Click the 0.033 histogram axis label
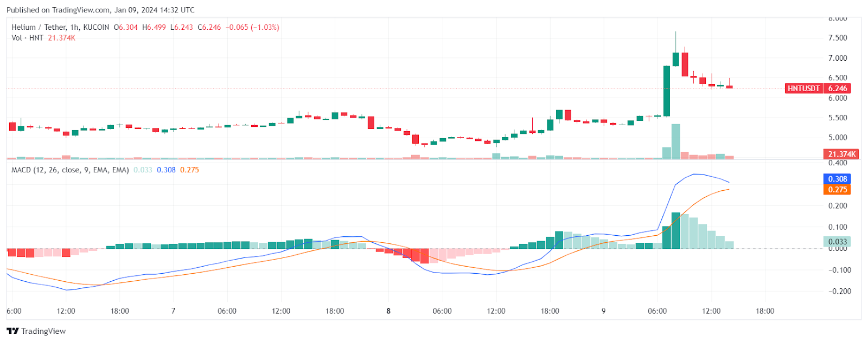This screenshot has height=342, width=868. (x=837, y=242)
